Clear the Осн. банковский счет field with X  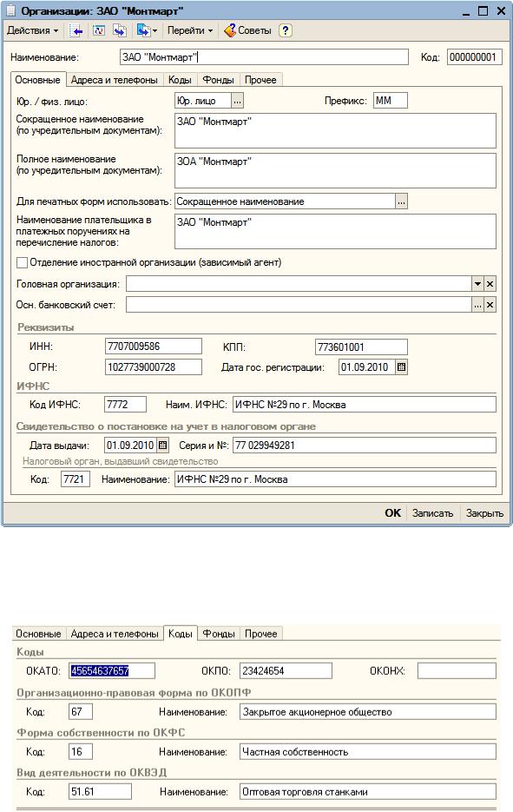[x=490, y=305]
